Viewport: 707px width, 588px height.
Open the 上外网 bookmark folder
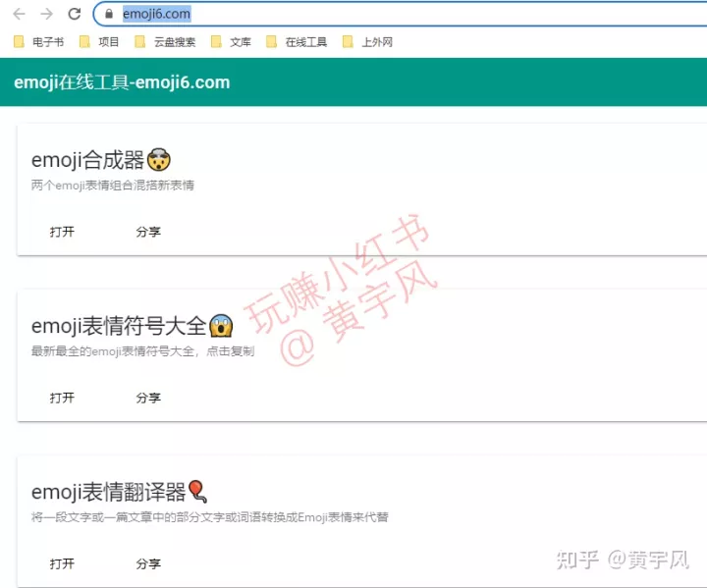[x=367, y=42]
